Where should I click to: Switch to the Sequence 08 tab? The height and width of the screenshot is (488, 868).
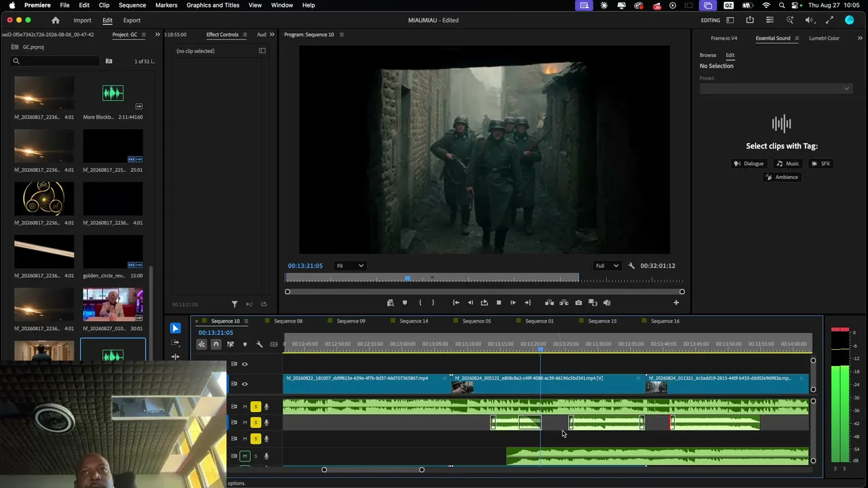[288, 321]
